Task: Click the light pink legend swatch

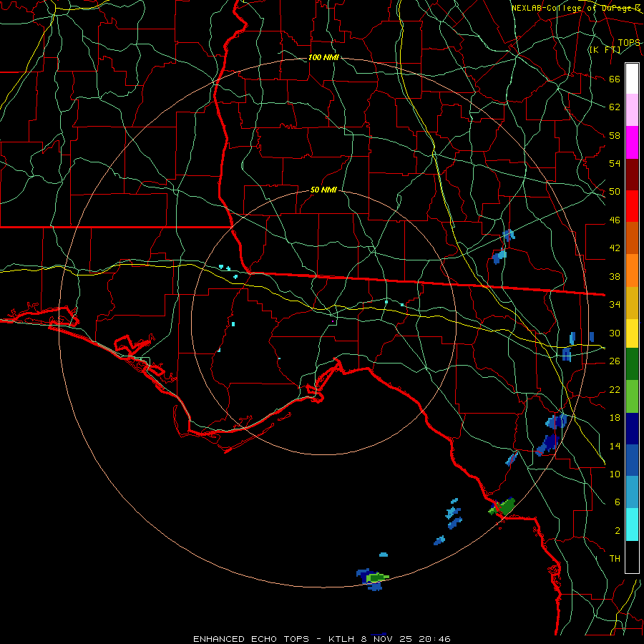Action: point(632,110)
